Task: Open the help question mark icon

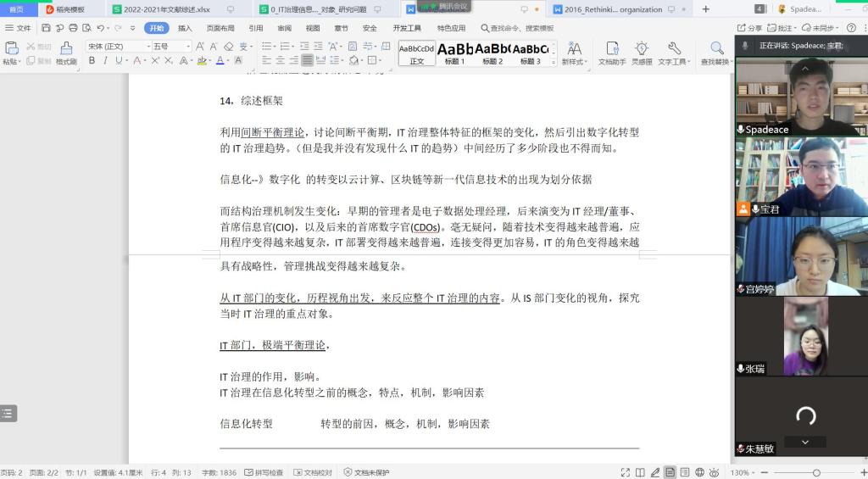Action: (851, 28)
